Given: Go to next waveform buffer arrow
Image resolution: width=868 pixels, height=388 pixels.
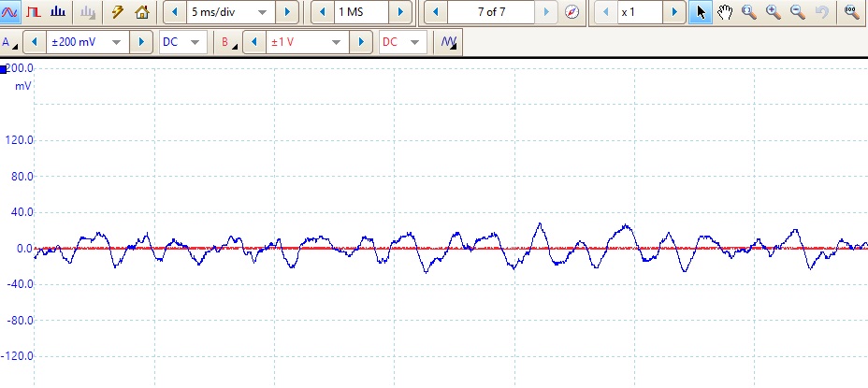Looking at the screenshot, I should pos(546,11).
